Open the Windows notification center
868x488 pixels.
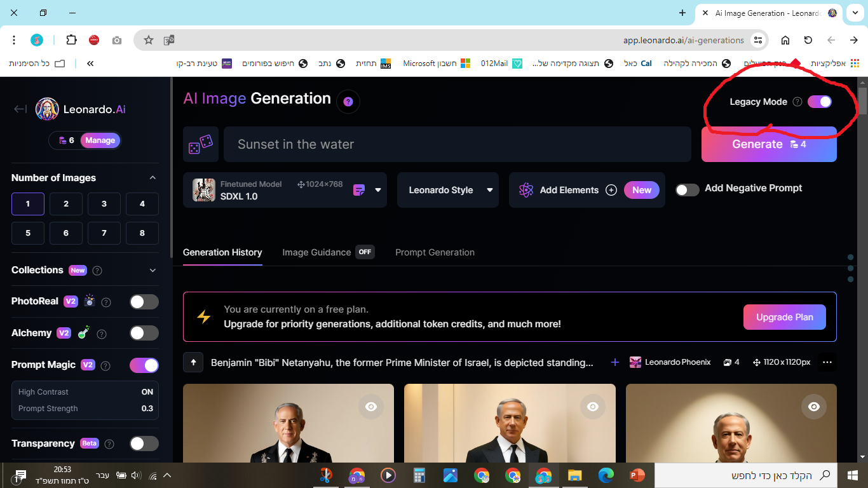point(19,475)
